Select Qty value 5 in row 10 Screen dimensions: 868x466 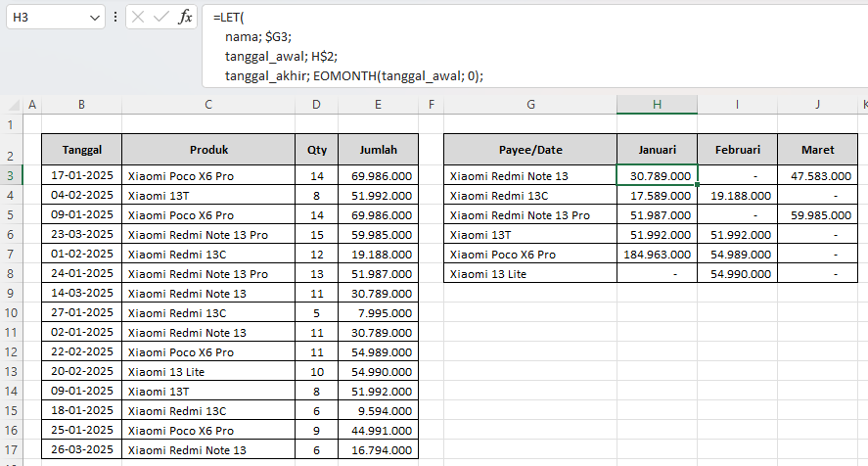(317, 312)
